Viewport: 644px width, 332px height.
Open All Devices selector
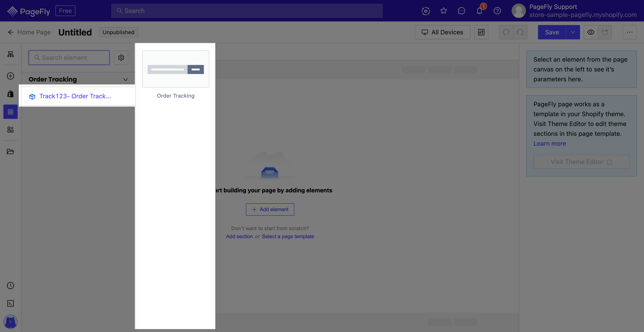(x=442, y=32)
